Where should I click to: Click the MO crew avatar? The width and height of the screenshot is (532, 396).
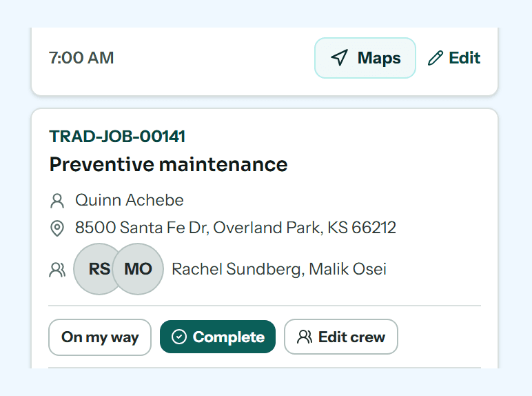coord(138,269)
